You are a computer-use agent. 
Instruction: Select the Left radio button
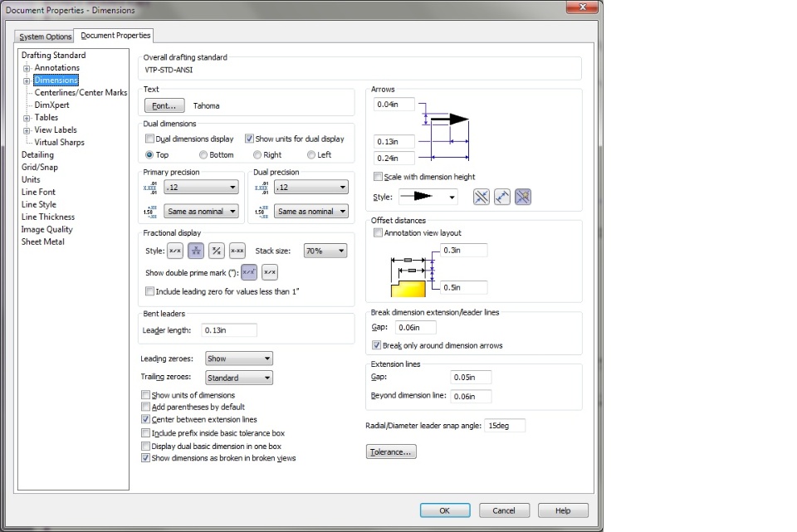coord(311,154)
